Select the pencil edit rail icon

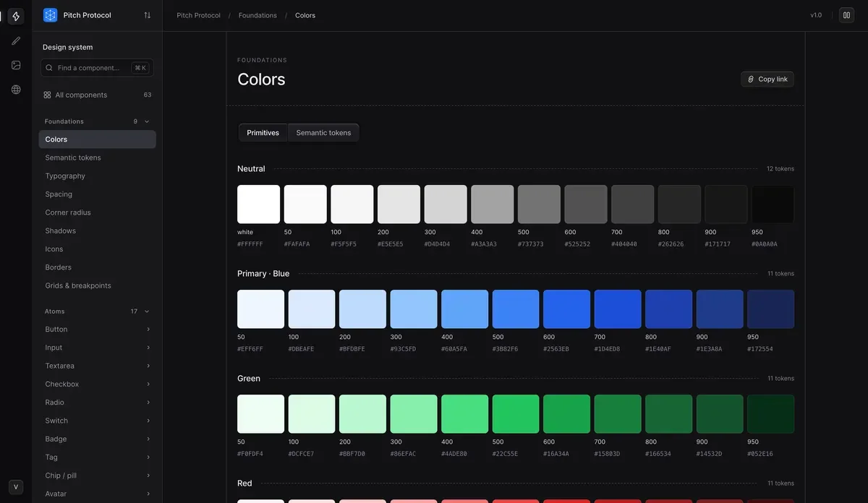16,40
